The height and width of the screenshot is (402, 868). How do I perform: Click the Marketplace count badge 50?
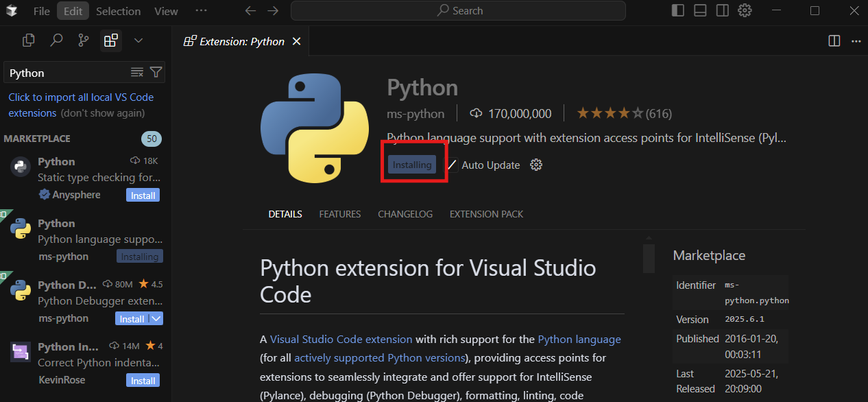point(152,139)
